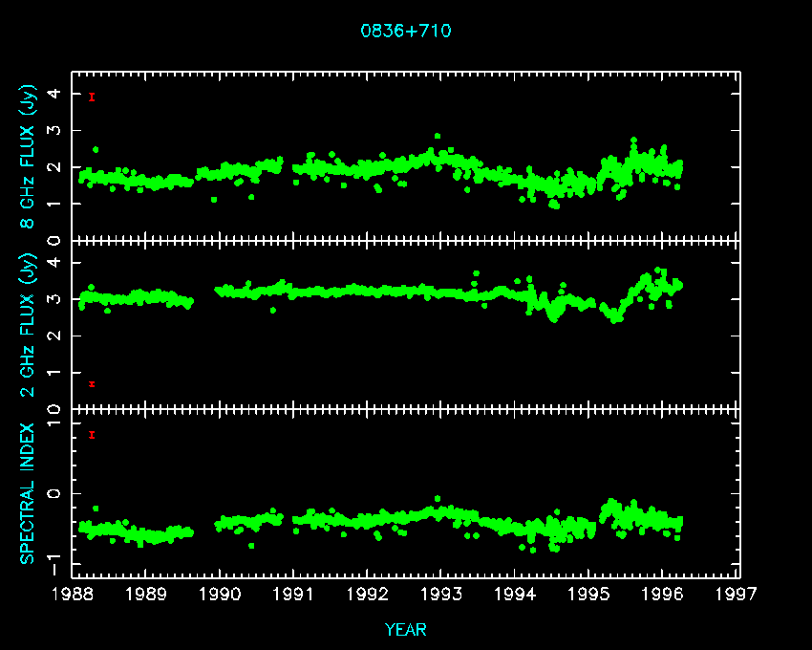
Task: Click the plot title 0836+710
Action: [x=405, y=31]
